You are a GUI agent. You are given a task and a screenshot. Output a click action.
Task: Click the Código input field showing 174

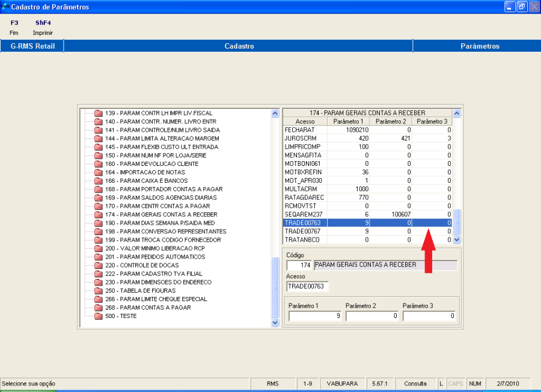299,265
